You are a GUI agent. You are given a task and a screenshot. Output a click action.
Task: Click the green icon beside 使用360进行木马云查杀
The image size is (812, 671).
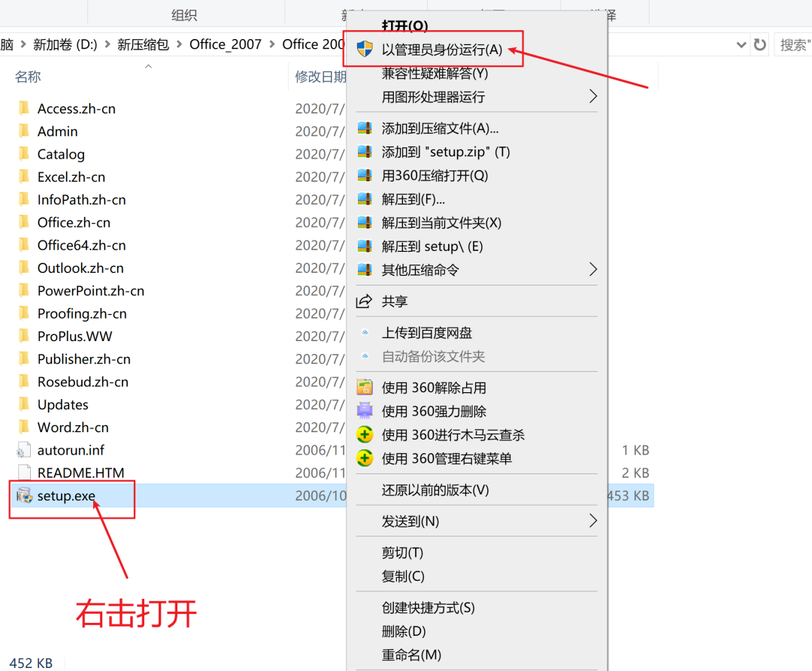[x=365, y=434]
